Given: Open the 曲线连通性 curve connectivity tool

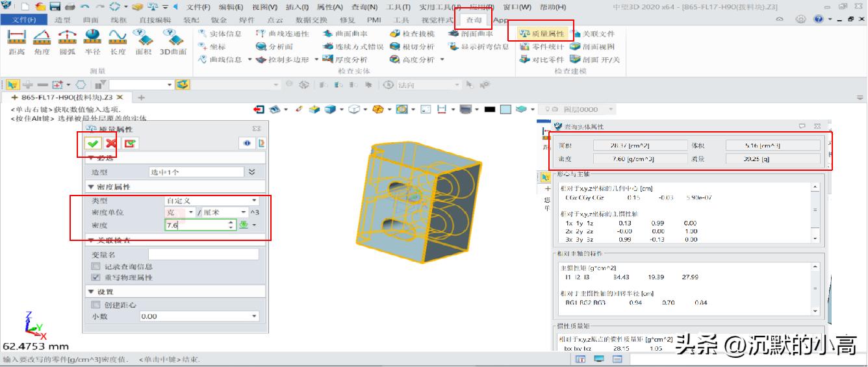Looking at the screenshot, I should point(283,34).
